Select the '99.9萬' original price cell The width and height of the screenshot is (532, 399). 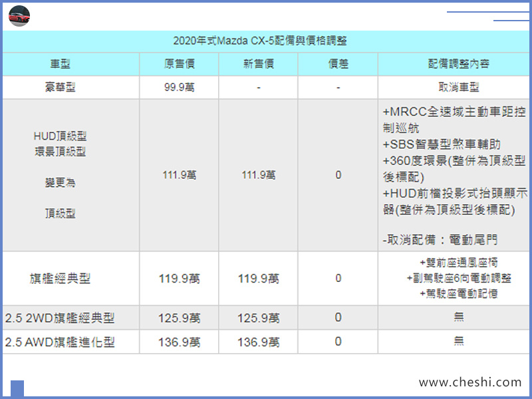(x=179, y=87)
